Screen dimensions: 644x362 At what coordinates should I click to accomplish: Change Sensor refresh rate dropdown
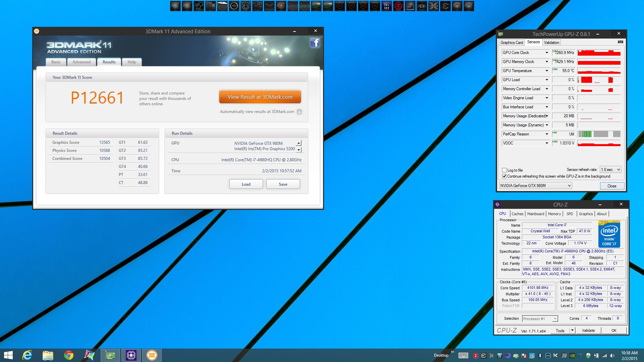click(610, 170)
